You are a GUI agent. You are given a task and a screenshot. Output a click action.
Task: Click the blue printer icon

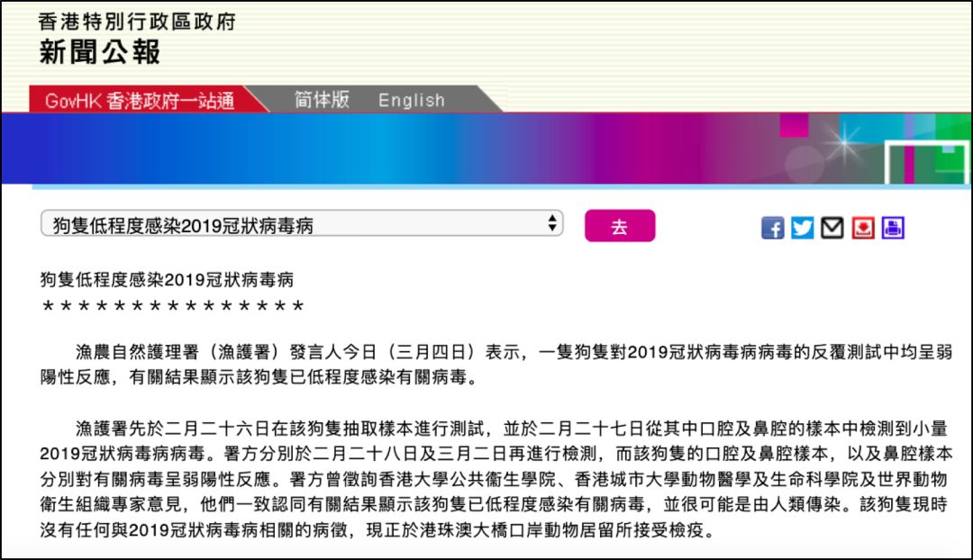893,228
